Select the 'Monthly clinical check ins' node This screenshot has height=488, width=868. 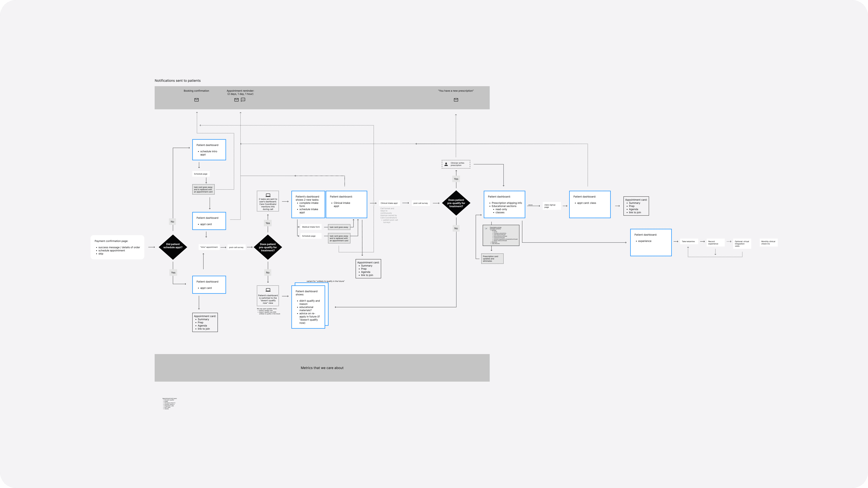[768, 242]
